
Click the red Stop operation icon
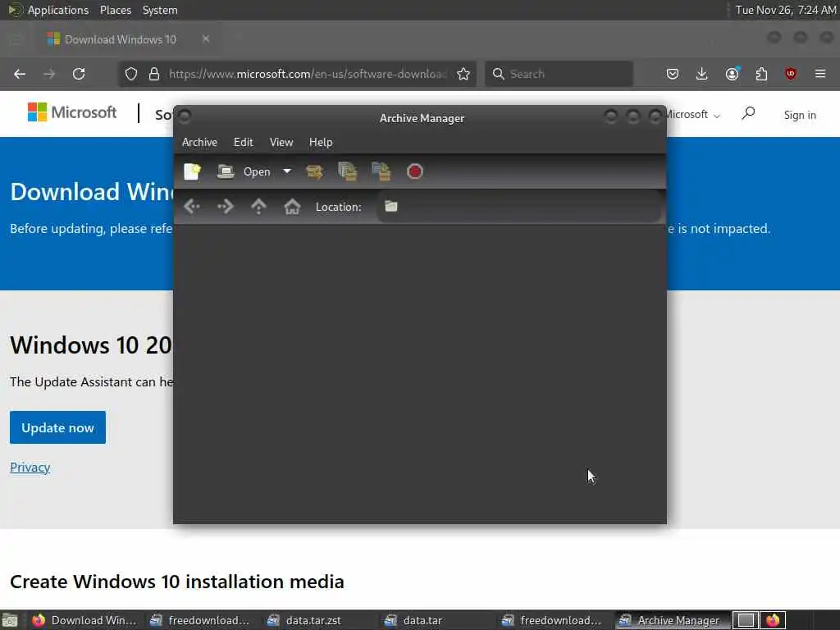[x=414, y=171]
